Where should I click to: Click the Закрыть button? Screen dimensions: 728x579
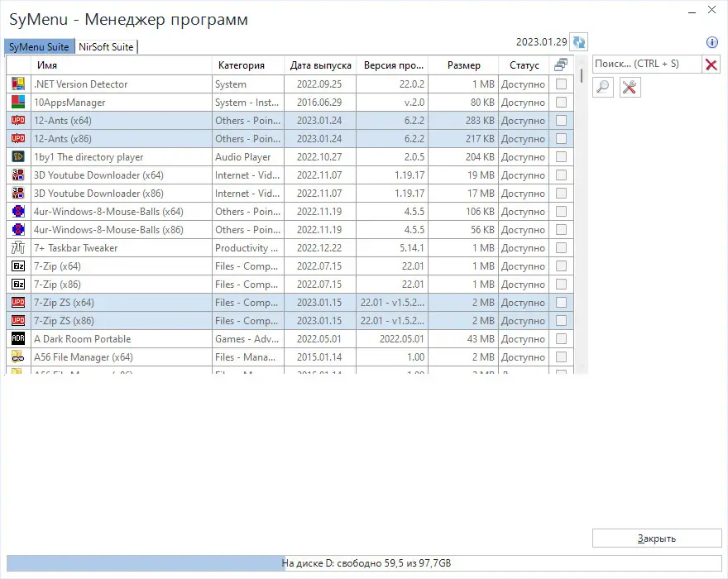(657, 538)
